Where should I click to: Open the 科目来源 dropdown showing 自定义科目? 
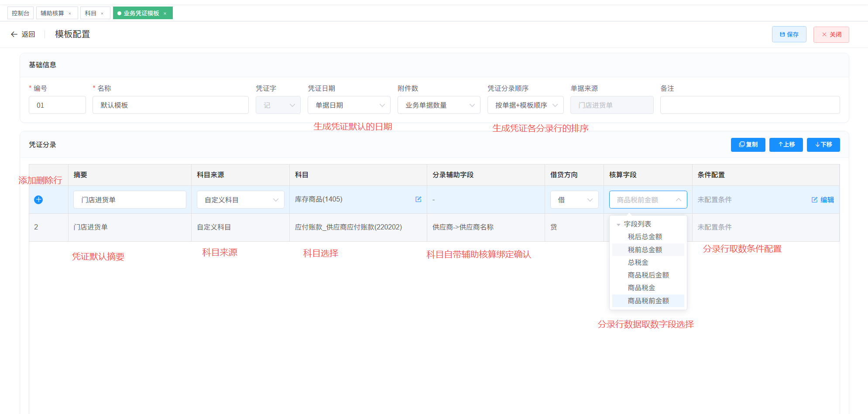coord(240,200)
